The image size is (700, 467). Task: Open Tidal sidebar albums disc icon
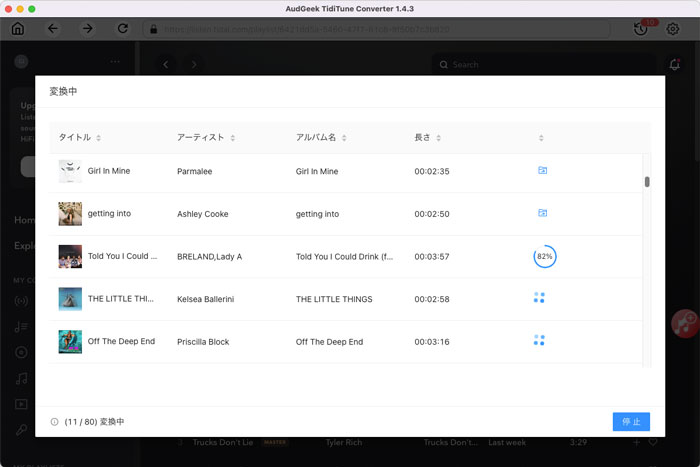tap(21, 352)
